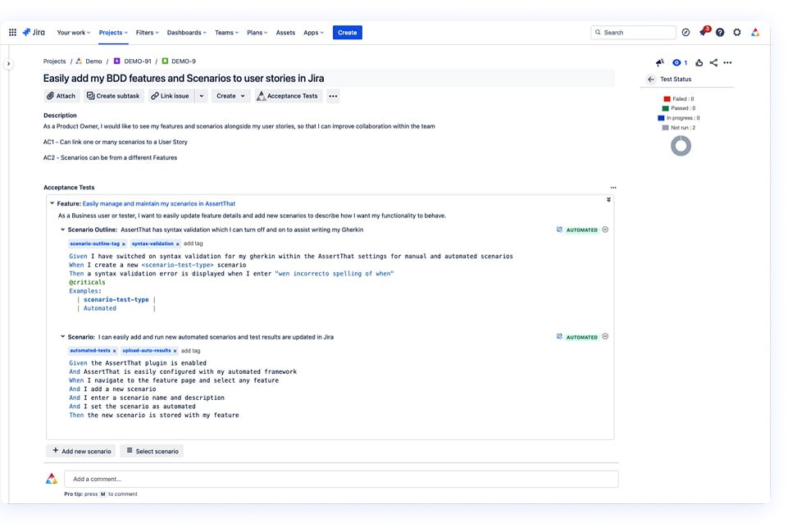This screenshot has height=532, width=792.
Task: Open the apps grid icon
Action: pos(13,32)
